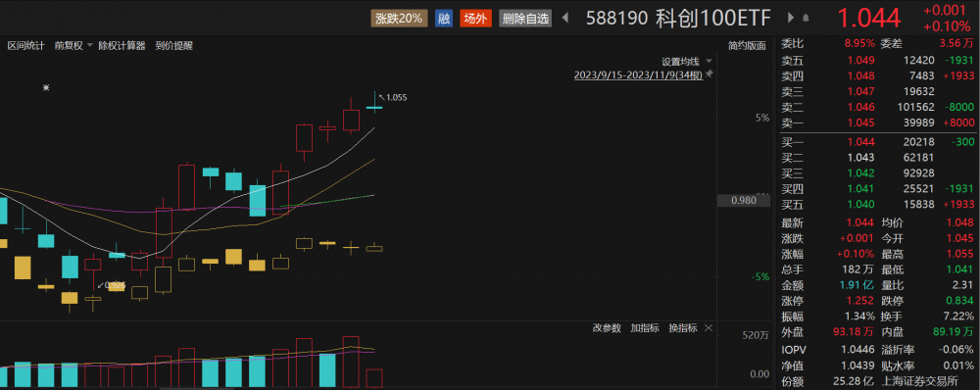
Task: Click the 场外 red badge
Action: tap(476, 18)
